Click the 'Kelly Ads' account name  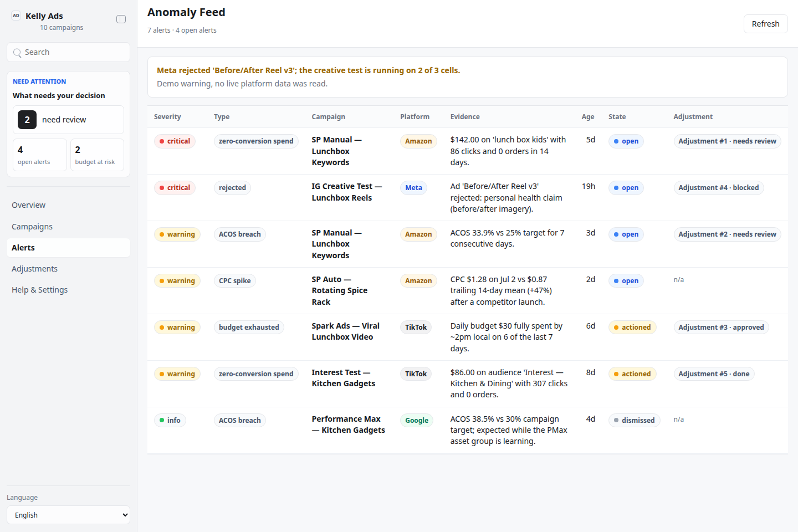[x=44, y=16]
